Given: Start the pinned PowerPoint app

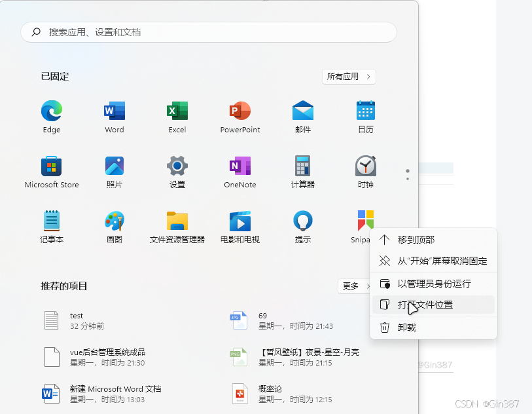Looking at the screenshot, I should (x=240, y=117).
